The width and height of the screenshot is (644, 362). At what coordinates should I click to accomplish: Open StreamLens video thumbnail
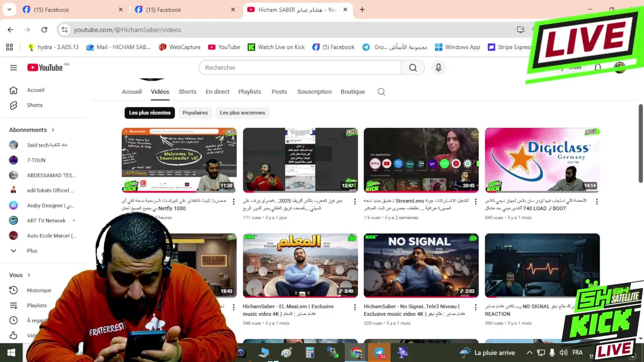(x=421, y=160)
